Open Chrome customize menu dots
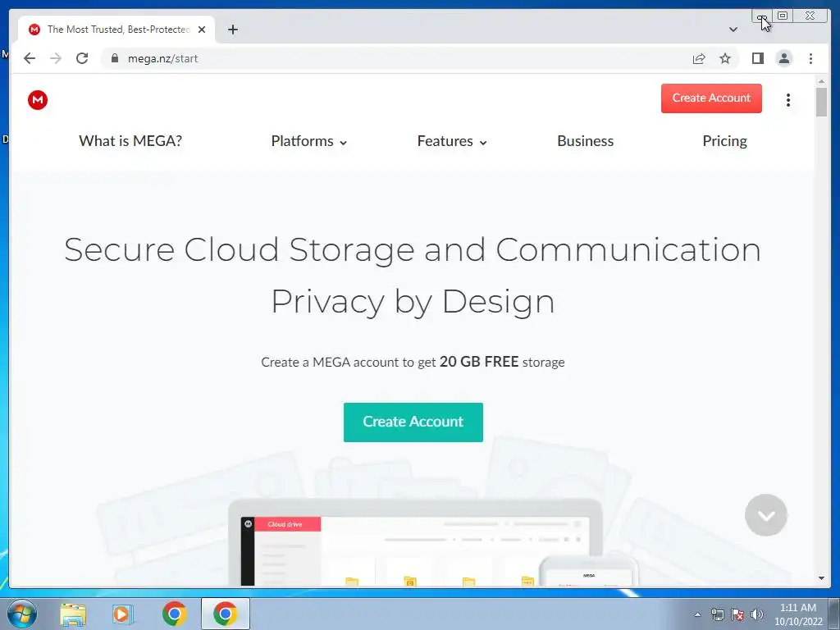840x630 pixels. point(810,58)
